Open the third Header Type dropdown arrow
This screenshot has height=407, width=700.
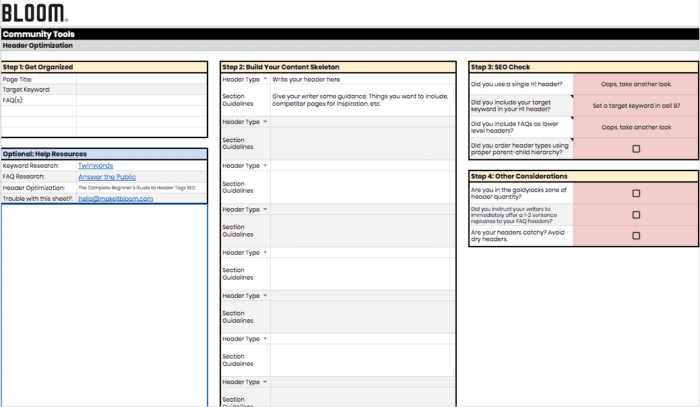[265, 165]
